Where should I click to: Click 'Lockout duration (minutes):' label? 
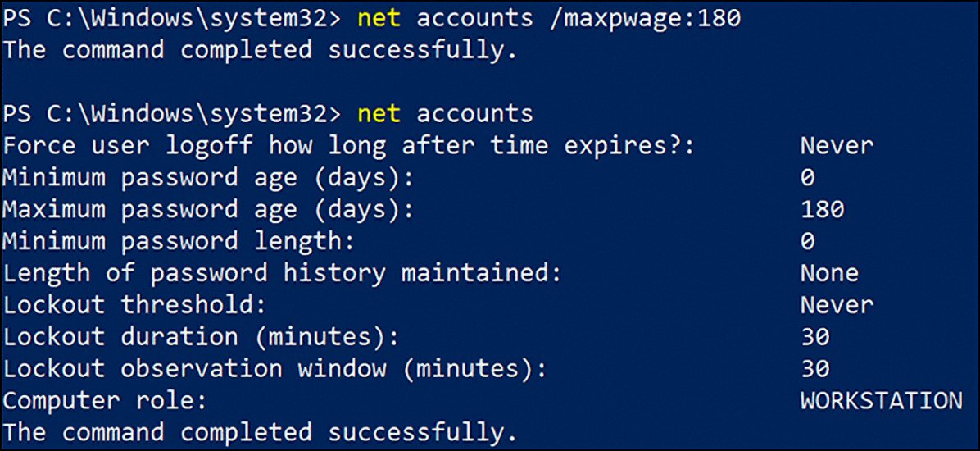pyautogui.click(x=201, y=337)
